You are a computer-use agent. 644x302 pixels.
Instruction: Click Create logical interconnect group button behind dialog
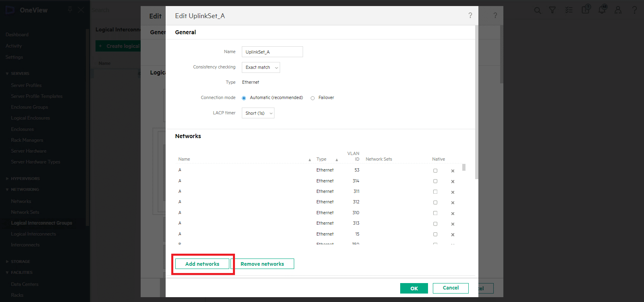pyautogui.click(x=118, y=46)
